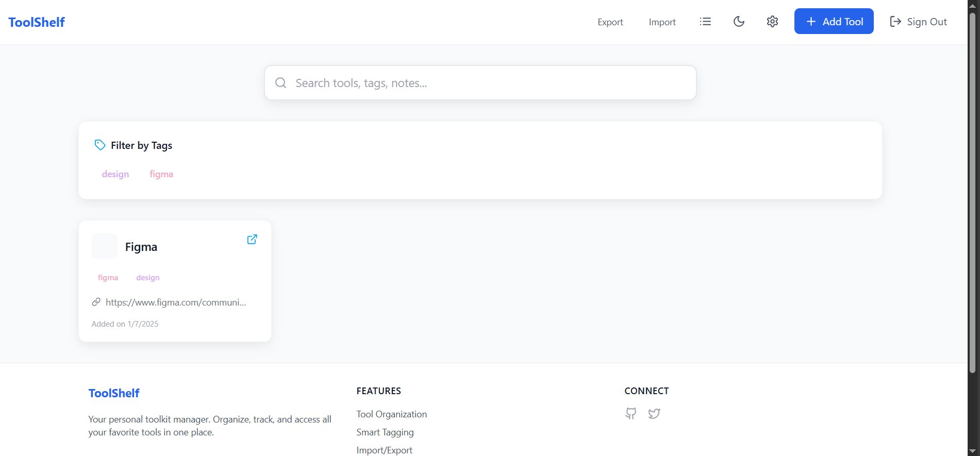Open Figma external link icon
Image resolution: width=980 pixels, height=456 pixels.
point(252,239)
